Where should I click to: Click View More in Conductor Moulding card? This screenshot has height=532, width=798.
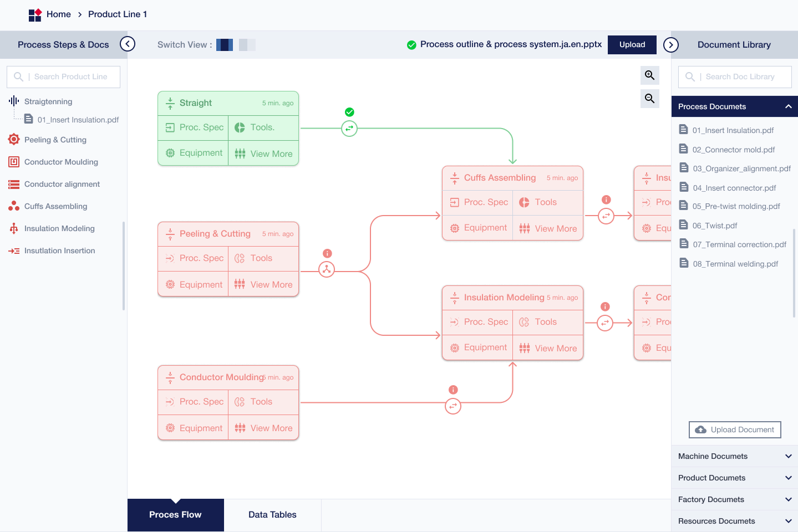point(264,428)
